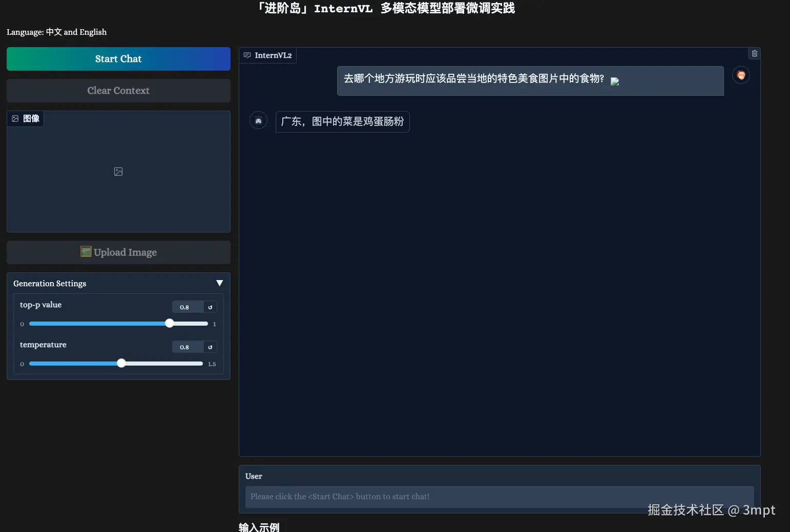Click the 输入示例 heading

click(x=259, y=527)
